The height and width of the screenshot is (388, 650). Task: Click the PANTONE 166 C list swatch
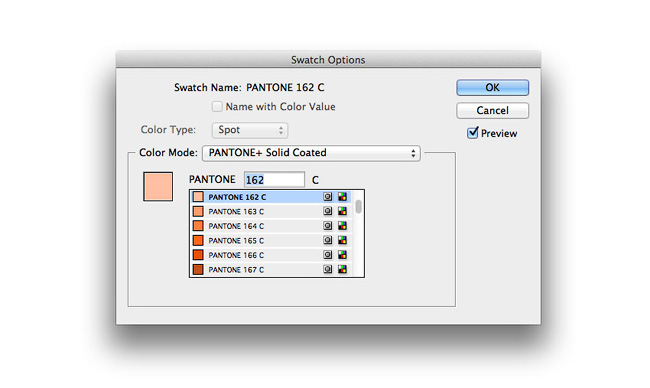(198, 255)
